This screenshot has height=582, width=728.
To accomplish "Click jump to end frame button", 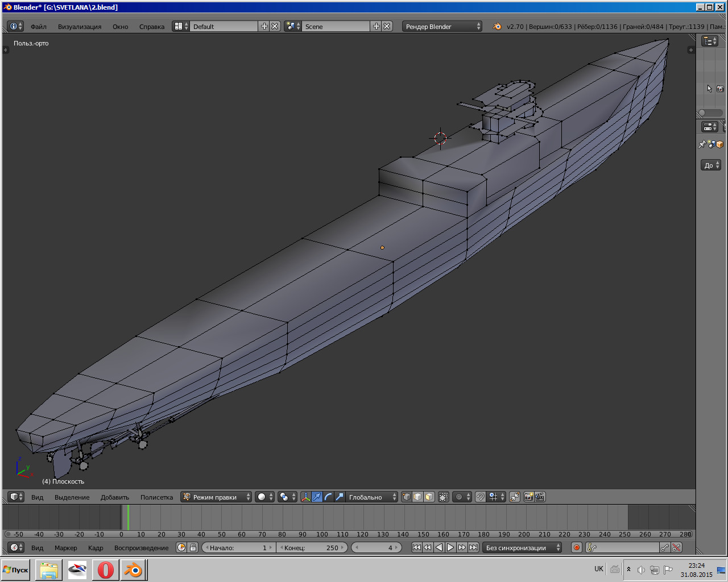I will click(473, 547).
